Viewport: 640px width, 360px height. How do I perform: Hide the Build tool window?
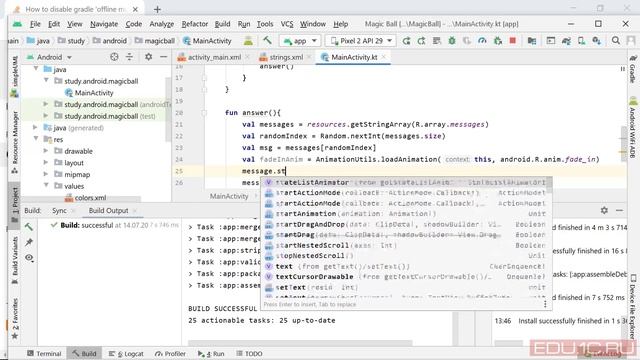pyautogui.click(x=619, y=210)
